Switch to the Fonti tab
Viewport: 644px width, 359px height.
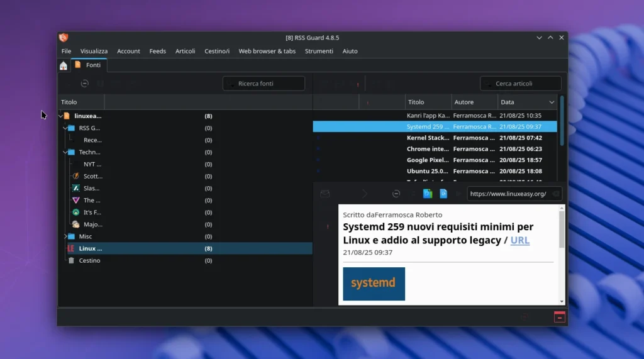(x=89, y=65)
